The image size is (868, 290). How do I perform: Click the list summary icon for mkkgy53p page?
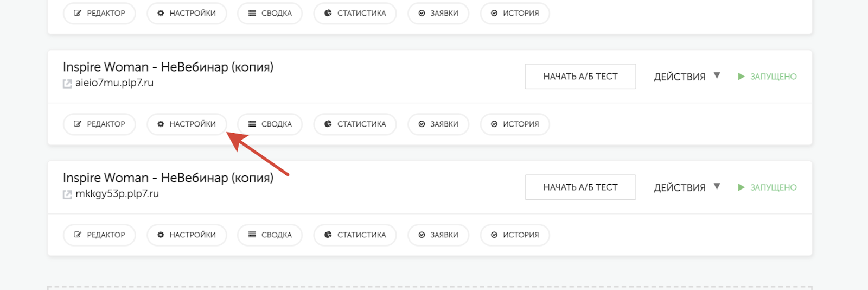point(252,235)
